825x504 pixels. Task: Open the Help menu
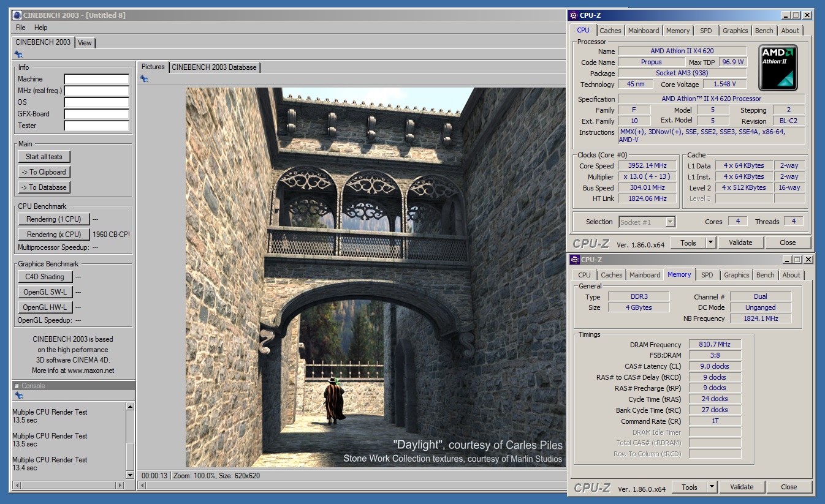[x=41, y=28]
